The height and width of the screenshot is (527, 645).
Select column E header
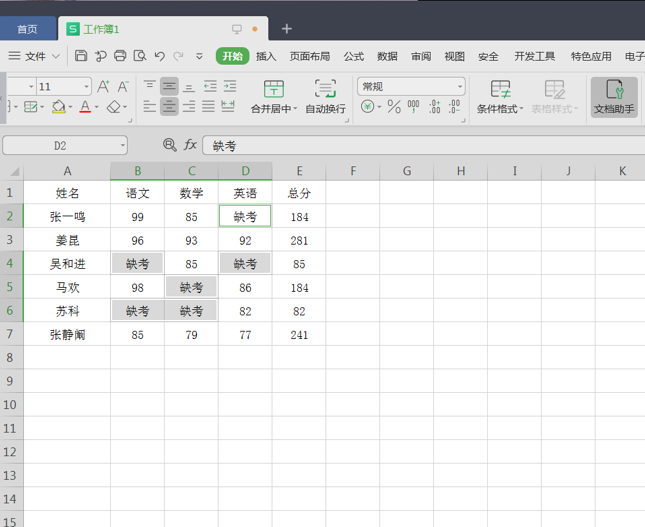tap(299, 171)
